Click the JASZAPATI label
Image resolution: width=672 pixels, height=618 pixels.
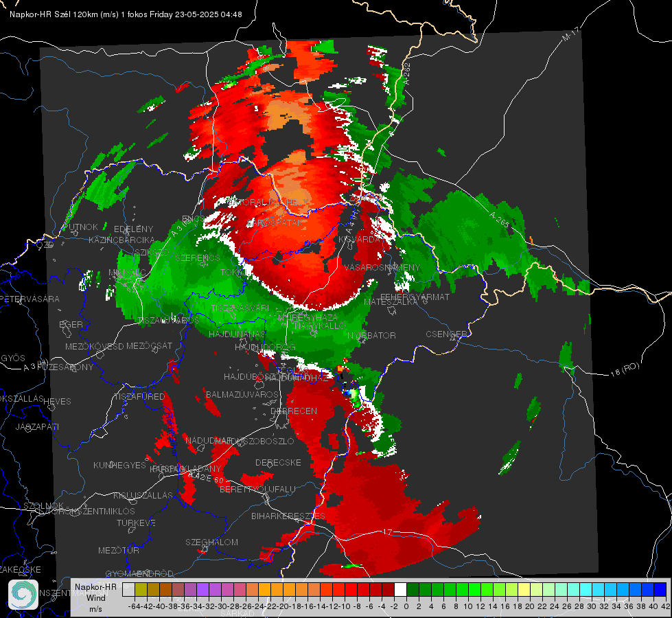point(37,426)
